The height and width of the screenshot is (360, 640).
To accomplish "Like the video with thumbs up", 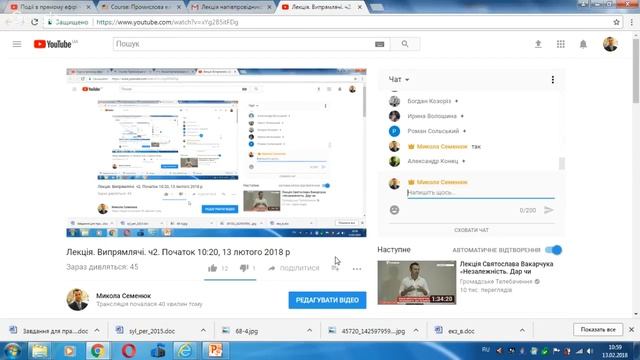I will point(213,268).
